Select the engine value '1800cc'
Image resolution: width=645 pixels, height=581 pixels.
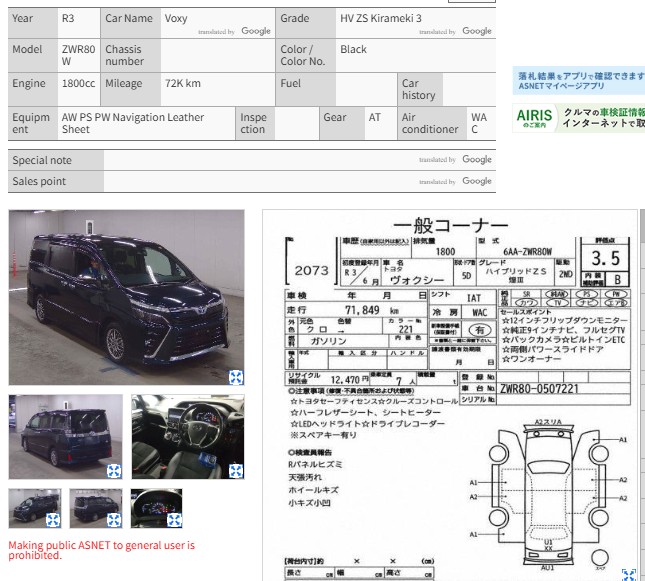point(78,84)
